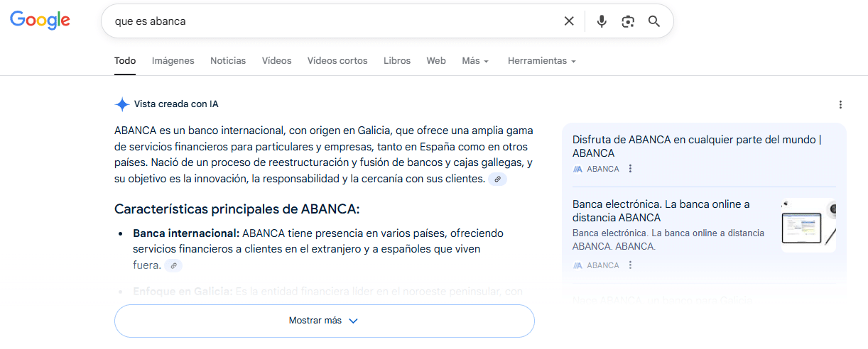Clear the search box with X icon
This screenshot has height=349, width=868.
click(x=569, y=21)
